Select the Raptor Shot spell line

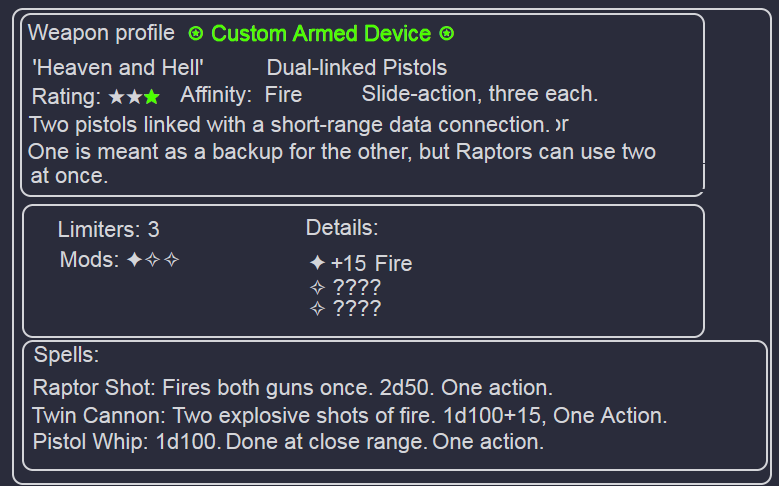[293, 388]
